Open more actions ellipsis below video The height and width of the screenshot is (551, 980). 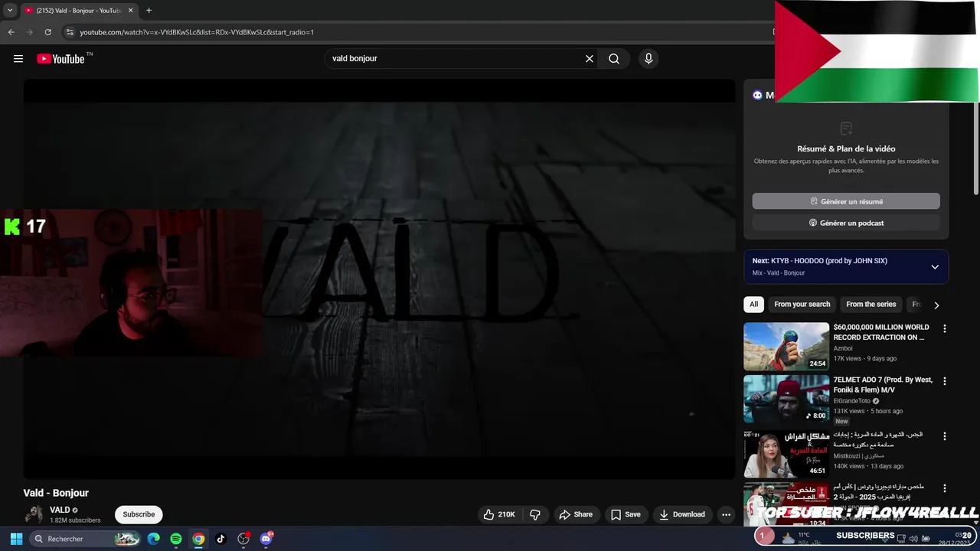[x=726, y=514]
